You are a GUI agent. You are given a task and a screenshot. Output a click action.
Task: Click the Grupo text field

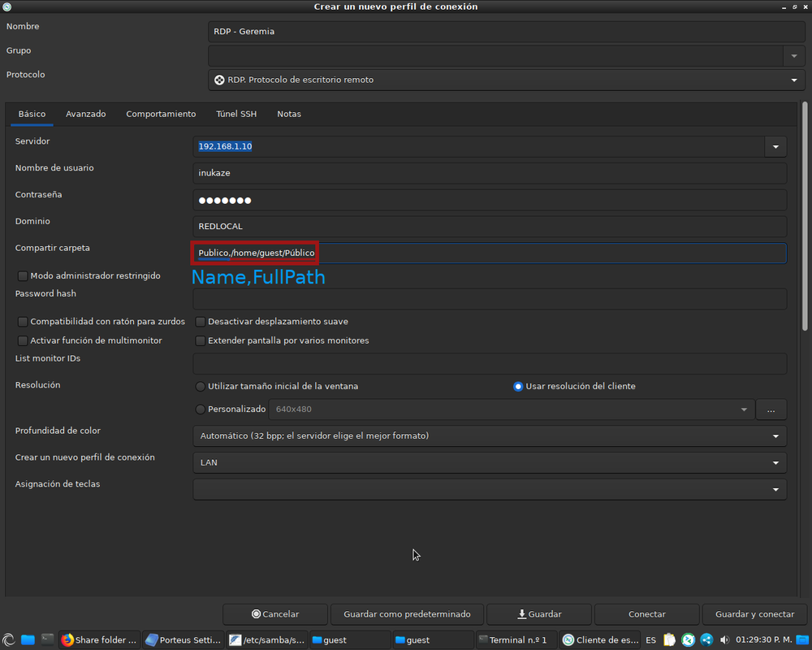point(495,55)
